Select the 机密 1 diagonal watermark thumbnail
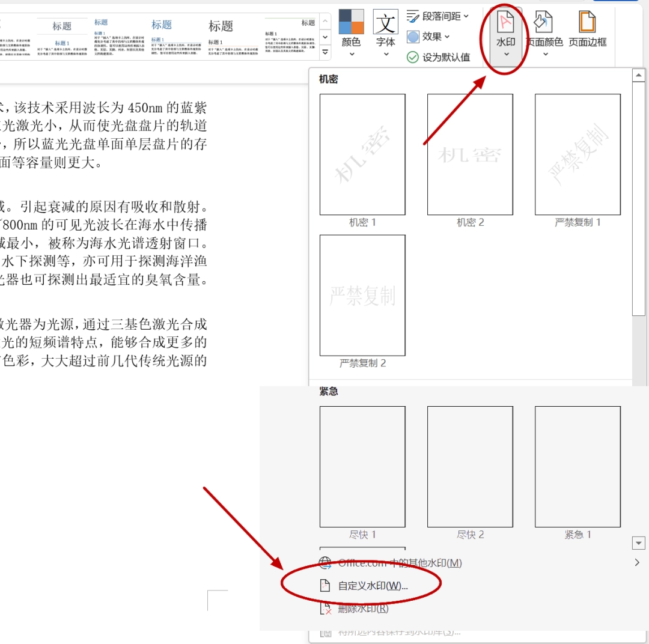Screen dimensions: 649x644 362,154
